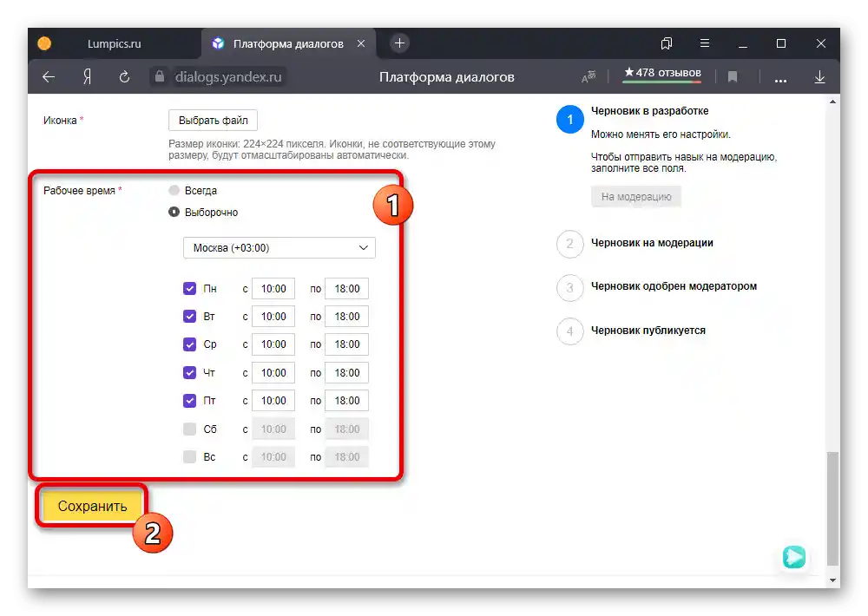Viewport: 868px width, 616px height.
Task: Open a new tab with plus button
Action: [399, 43]
